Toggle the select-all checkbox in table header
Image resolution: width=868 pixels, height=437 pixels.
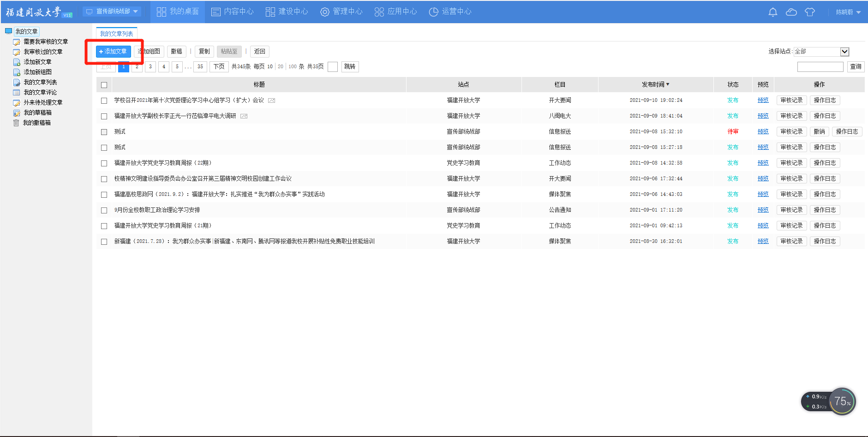(x=104, y=85)
